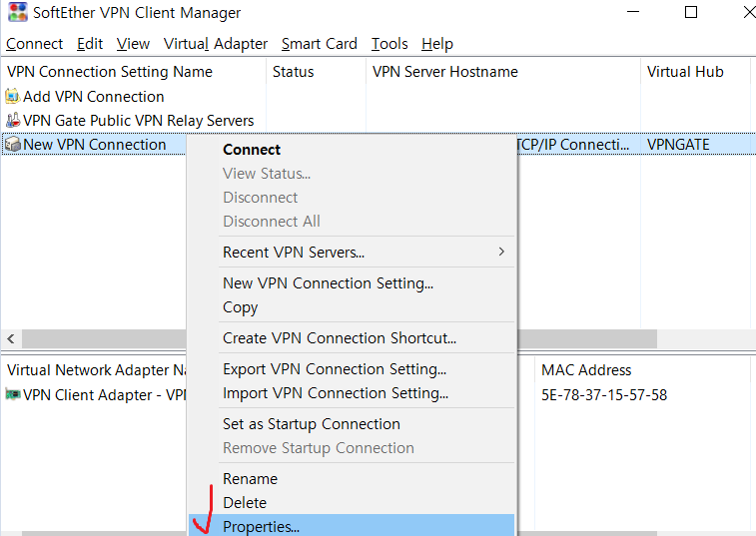Click the VPN Client Adapter network card icon
The height and width of the screenshot is (536, 756).
click(x=13, y=395)
